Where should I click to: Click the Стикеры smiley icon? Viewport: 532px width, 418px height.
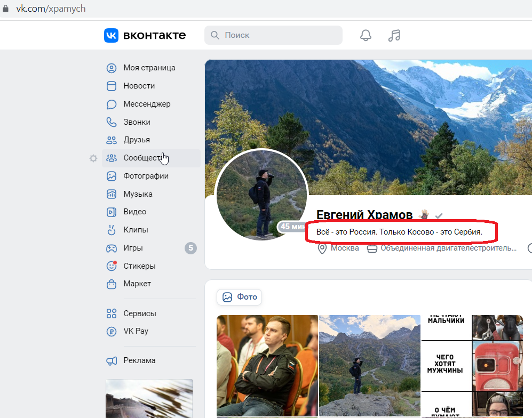[112, 266]
